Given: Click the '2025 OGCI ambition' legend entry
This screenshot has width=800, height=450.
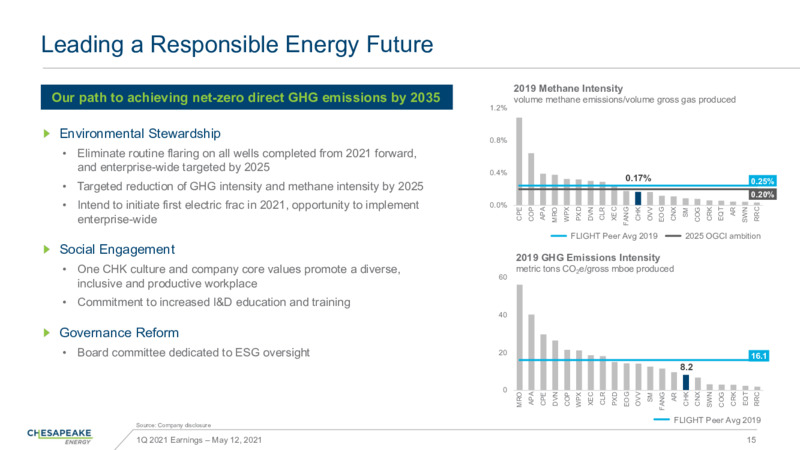Looking at the screenshot, I should [713, 236].
